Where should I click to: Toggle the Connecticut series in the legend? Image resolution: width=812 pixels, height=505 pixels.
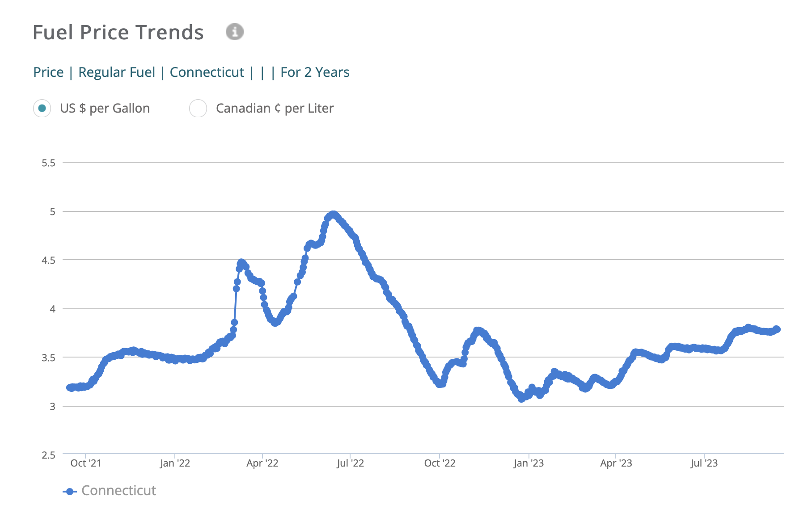click(118, 490)
